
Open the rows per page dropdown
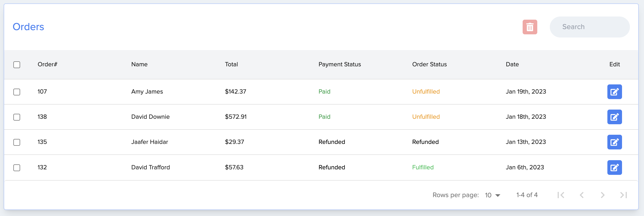[492, 195]
